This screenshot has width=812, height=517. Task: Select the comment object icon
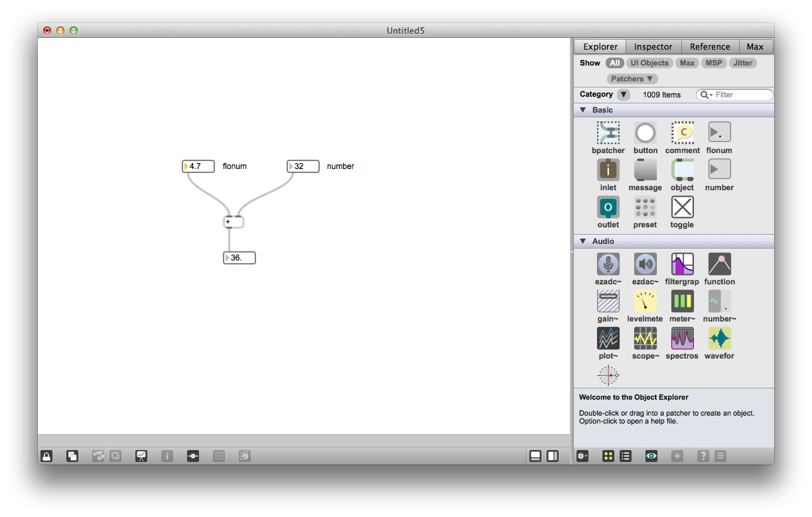click(683, 133)
